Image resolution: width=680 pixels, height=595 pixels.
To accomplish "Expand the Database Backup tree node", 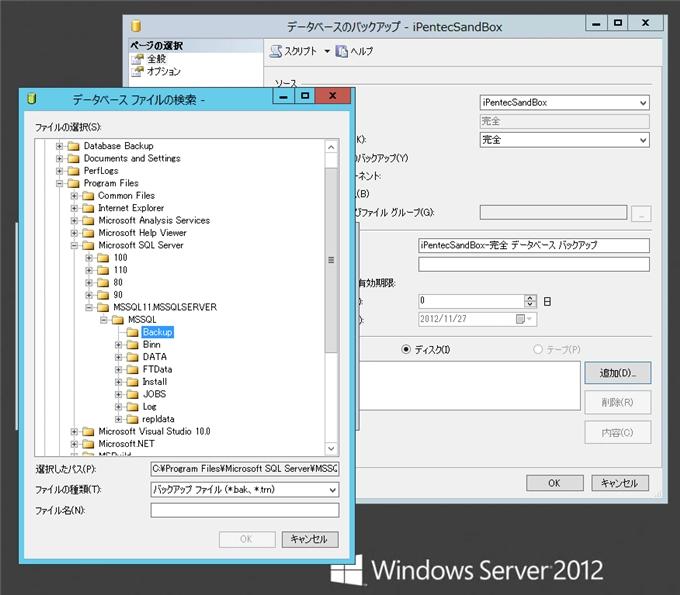I will point(59,146).
